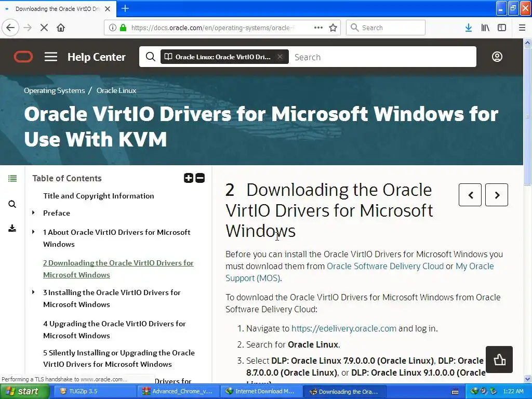This screenshot has height=399, width=532.
Task: Follow the Operating Systems breadcrumb
Action: [x=54, y=90]
